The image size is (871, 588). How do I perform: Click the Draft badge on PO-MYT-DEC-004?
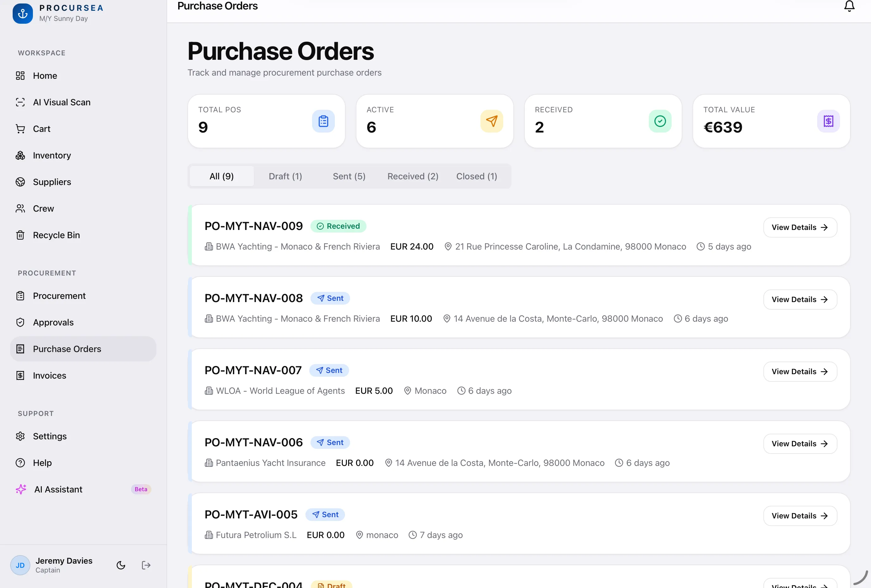[331, 585]
